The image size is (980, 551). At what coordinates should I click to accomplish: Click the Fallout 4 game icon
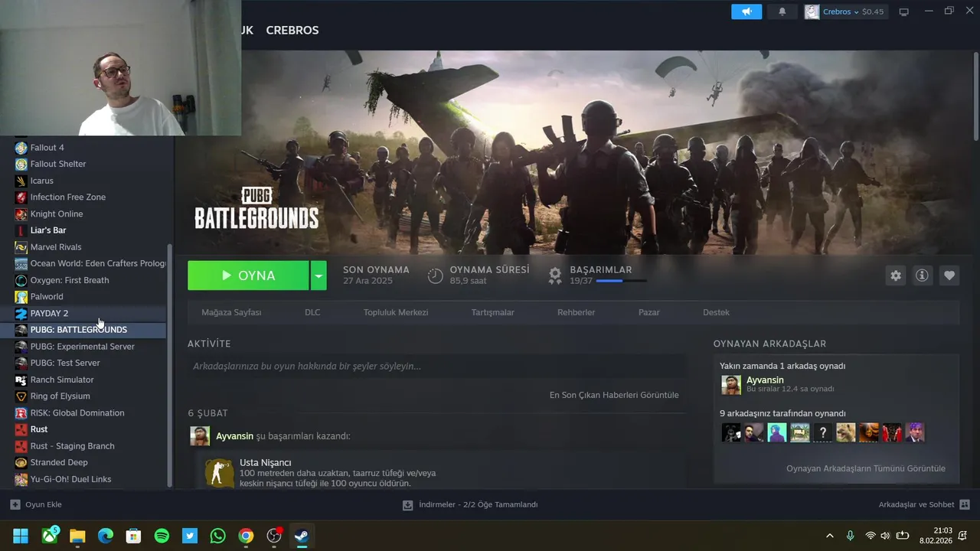tap(21, 148)
